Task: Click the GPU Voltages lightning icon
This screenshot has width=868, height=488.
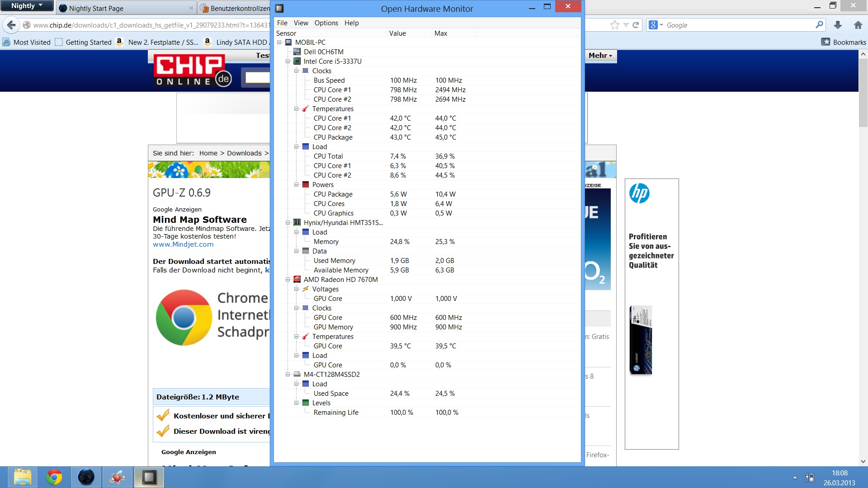Action: pyautogui.click(x=306, y=289)
